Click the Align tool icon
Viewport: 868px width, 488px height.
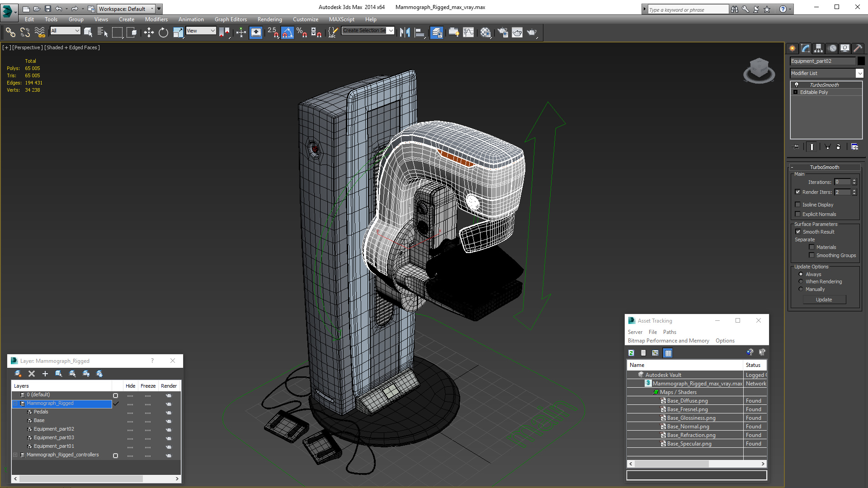click(420, 32)
